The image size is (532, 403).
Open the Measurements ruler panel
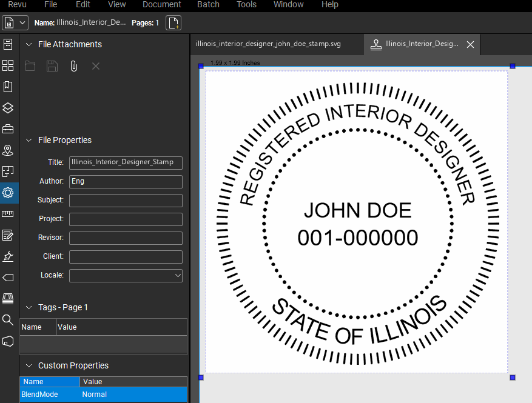(8, 214)
